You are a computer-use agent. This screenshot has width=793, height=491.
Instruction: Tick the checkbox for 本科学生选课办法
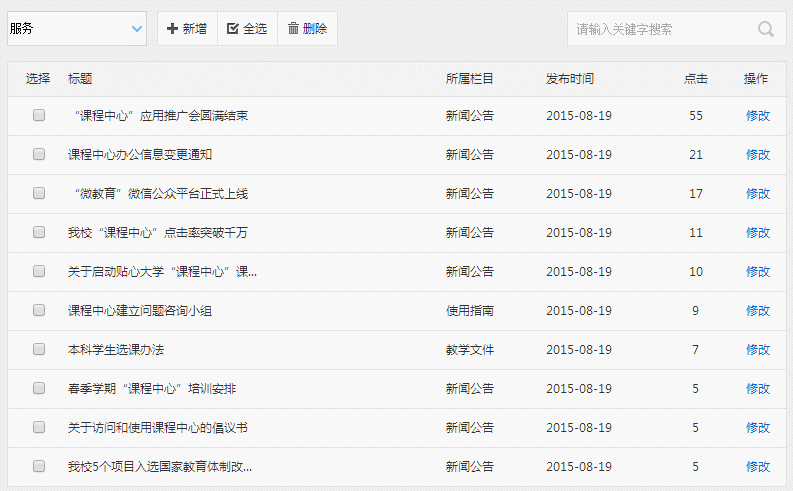click(39, 350)
